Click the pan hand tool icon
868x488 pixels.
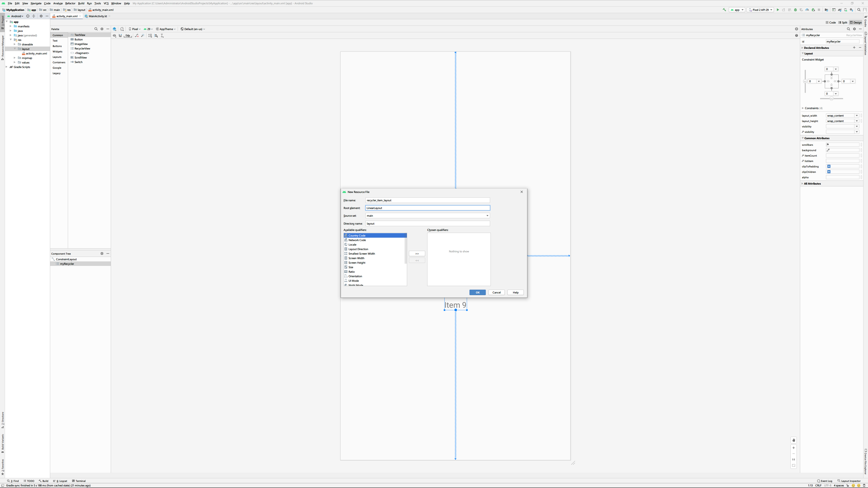pos(794,440)
